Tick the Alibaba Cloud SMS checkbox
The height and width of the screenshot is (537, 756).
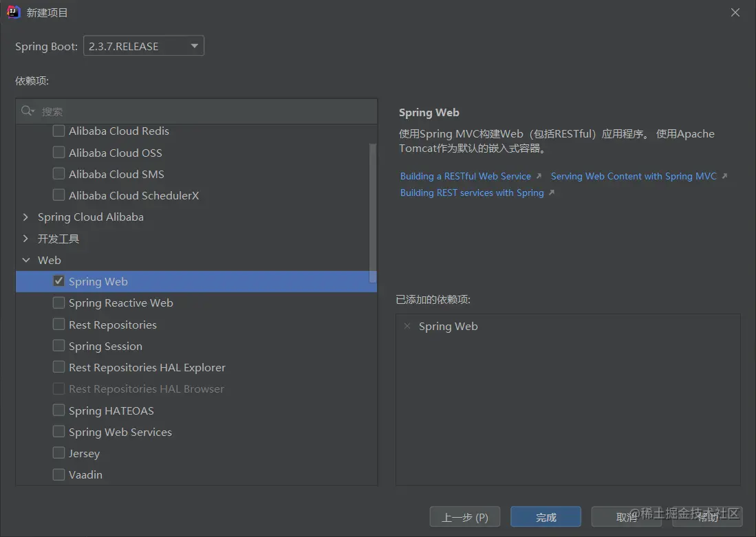[x=58, y=173]
